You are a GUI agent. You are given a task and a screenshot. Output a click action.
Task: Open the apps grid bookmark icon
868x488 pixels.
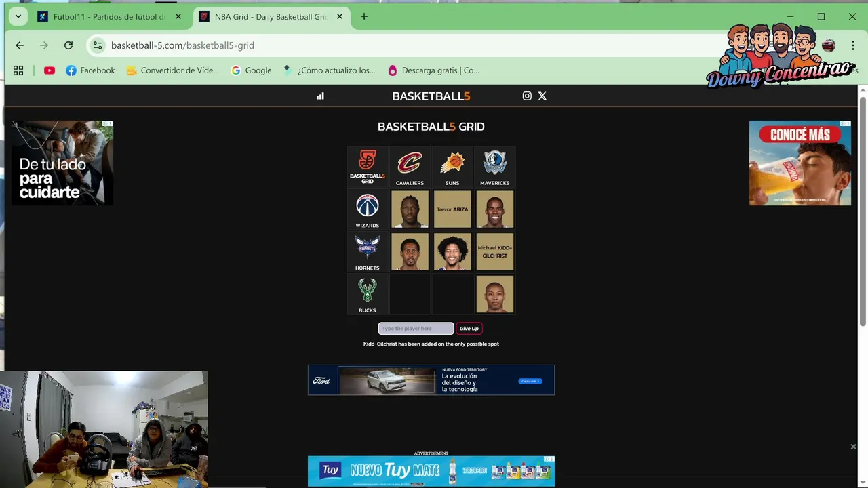click(x=18, y=70)
